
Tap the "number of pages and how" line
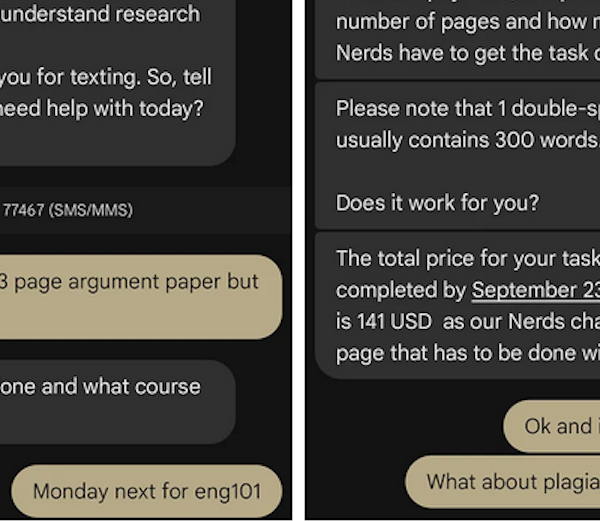(x=467, y=21)
